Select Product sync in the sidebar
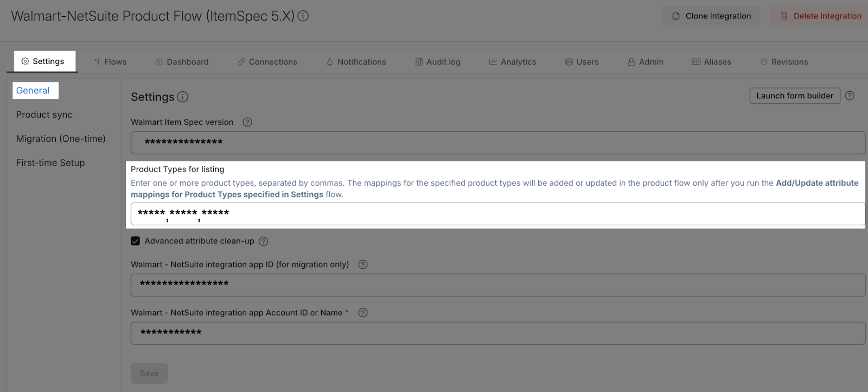 (x=44, y=115)
